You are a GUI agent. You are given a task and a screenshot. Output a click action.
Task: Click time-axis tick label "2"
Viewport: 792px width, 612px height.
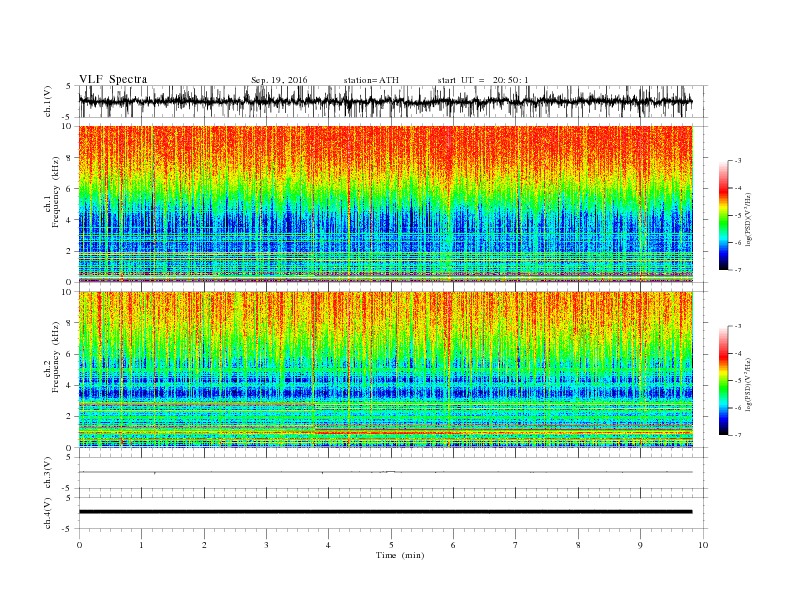(204, 545)
